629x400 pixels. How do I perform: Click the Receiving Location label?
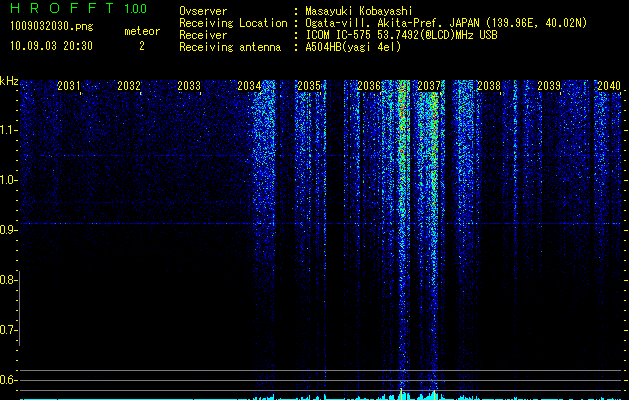tap(233, 23)
